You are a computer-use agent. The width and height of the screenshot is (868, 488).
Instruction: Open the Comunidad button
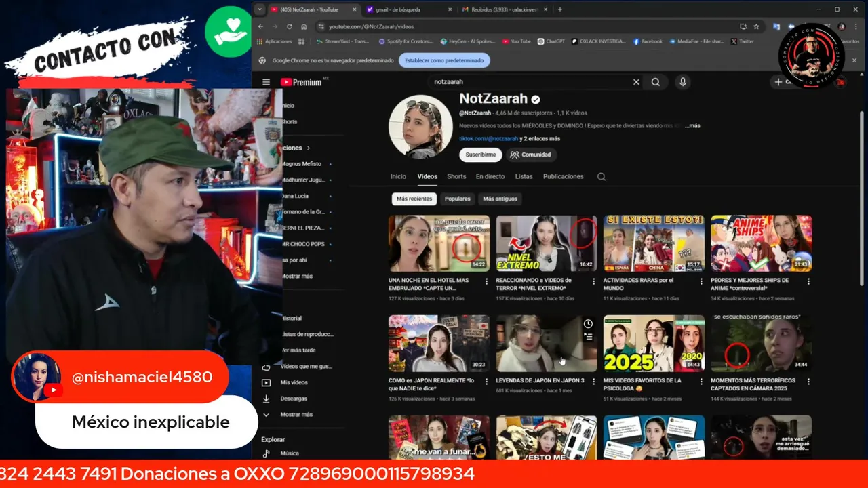pyautogui.click(x=532, y=155)
